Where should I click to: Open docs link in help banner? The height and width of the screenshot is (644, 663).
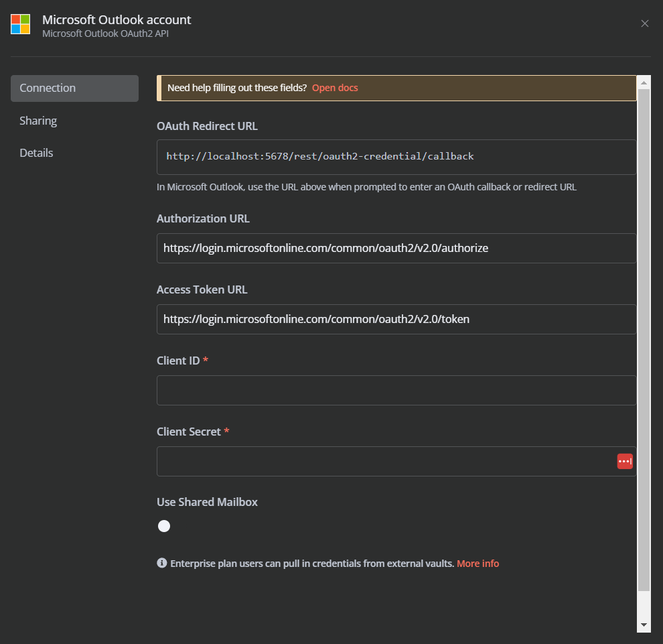tap(335, 88)
